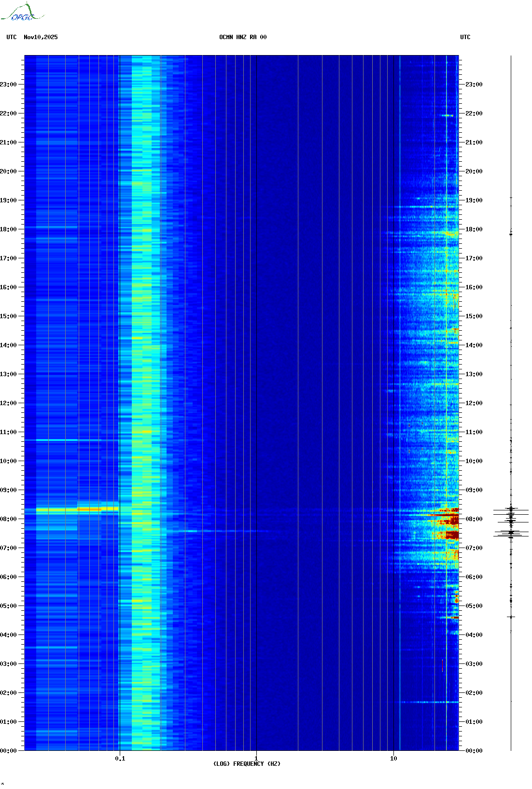Click the UTC label beside the date
The height and width of the screenshot is (789, 532).
pos(12,37)
